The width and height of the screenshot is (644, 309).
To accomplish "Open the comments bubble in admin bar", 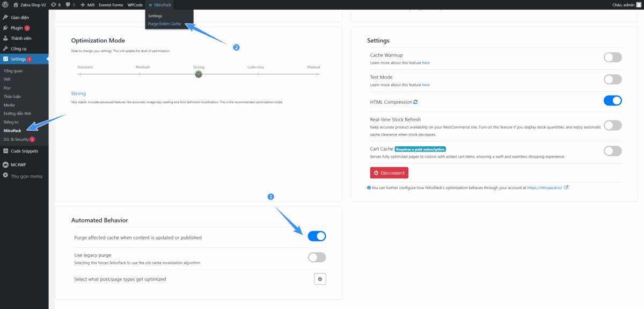I will pyautogui.click(x=70, y=4).
